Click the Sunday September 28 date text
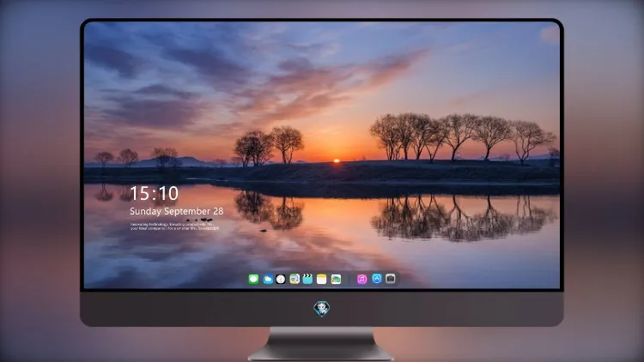This screenshot has width=644, height=362. [x=177, y=211]
